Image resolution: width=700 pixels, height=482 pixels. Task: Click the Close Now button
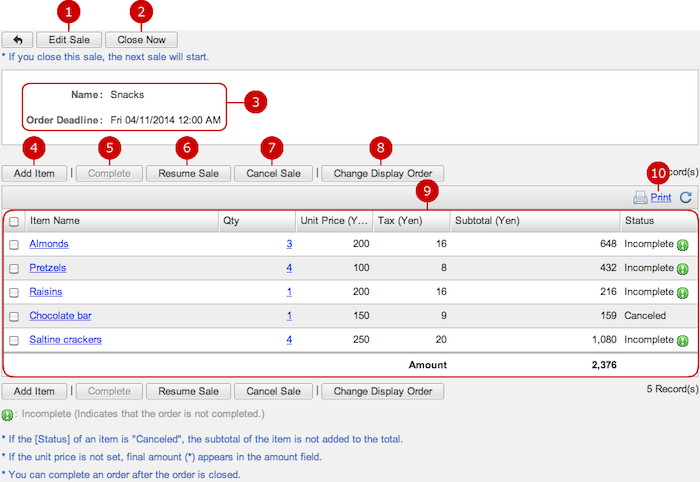pos(142,40)
